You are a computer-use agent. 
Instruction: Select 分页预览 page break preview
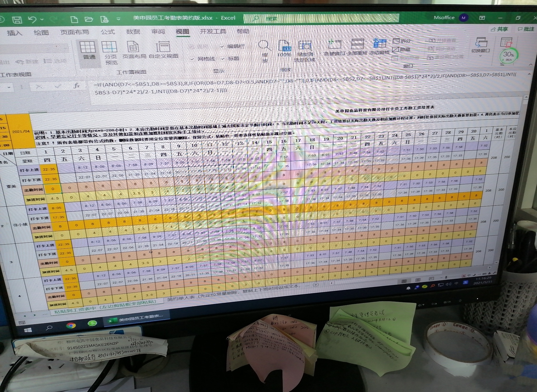110,53
